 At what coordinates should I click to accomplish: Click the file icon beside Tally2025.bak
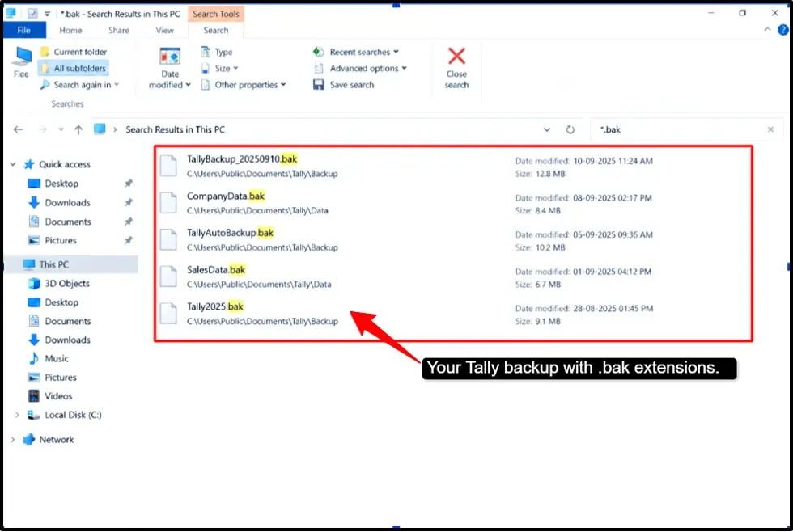click(168, 314)
